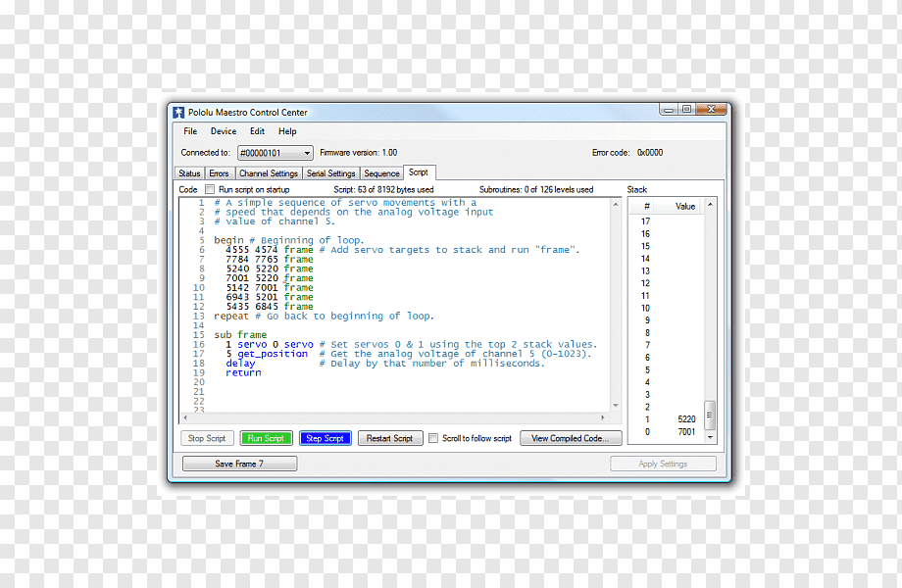
Task: Open the File menu
Action: click(190, 131)
